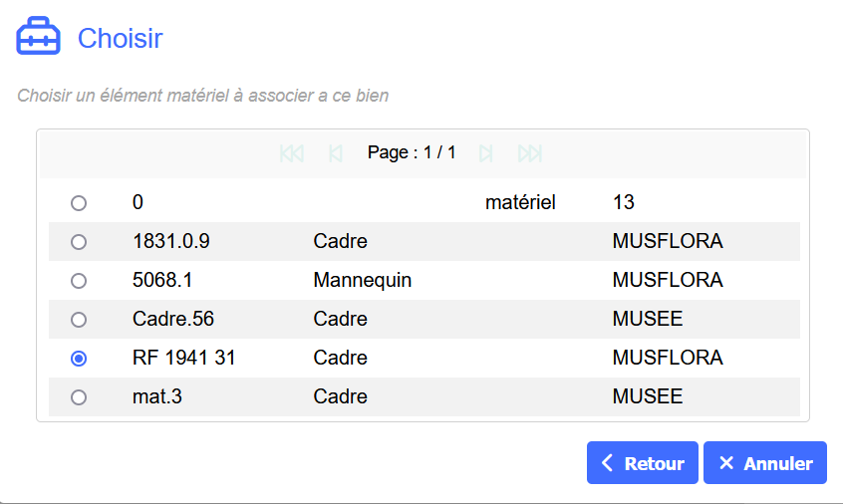Click the Mannequin cell in row 5068.1

pos(362,281)
